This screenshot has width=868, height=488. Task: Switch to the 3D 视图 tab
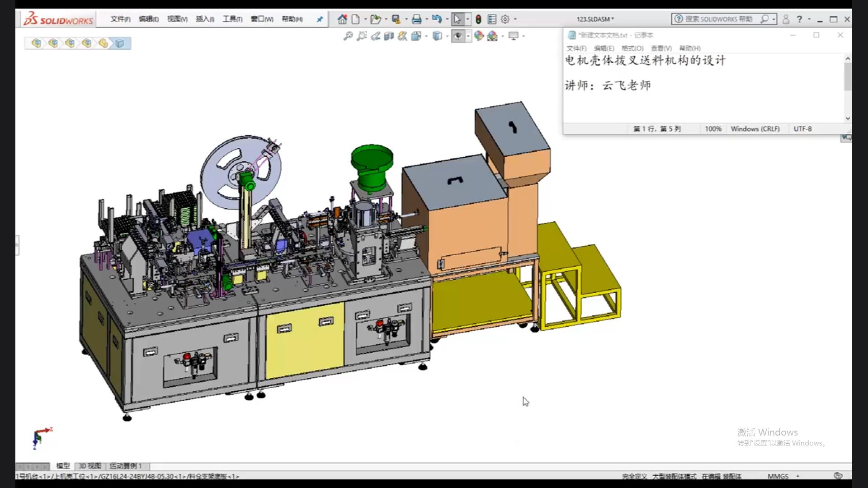point(90,466)
